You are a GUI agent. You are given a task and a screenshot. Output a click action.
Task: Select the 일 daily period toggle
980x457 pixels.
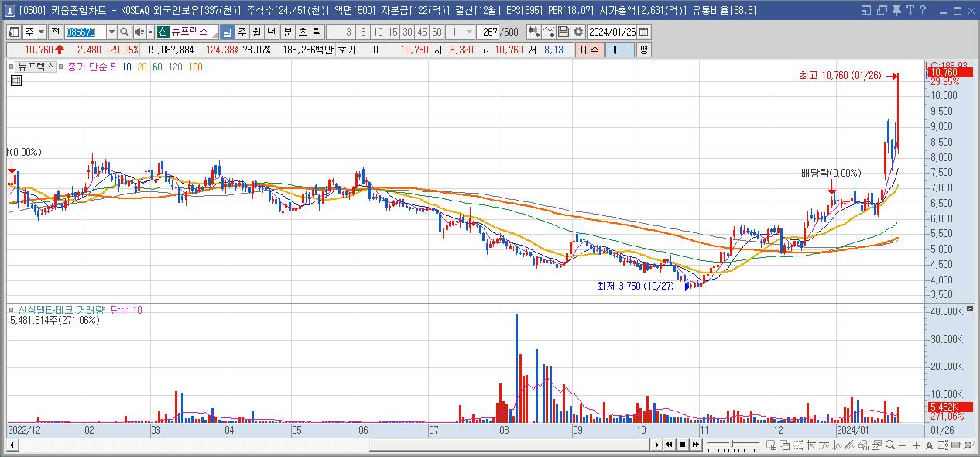pos(227,32)
